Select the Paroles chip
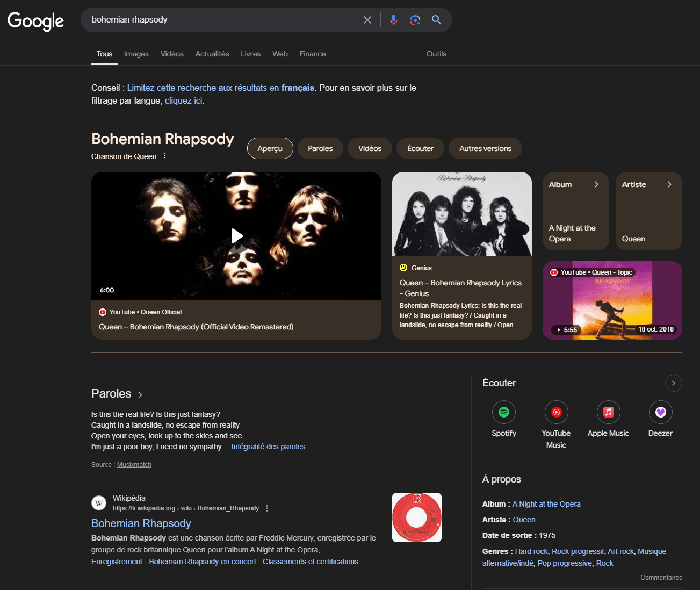Image resolution: width=700 pixels, height=590 pixels. (320, 148)
